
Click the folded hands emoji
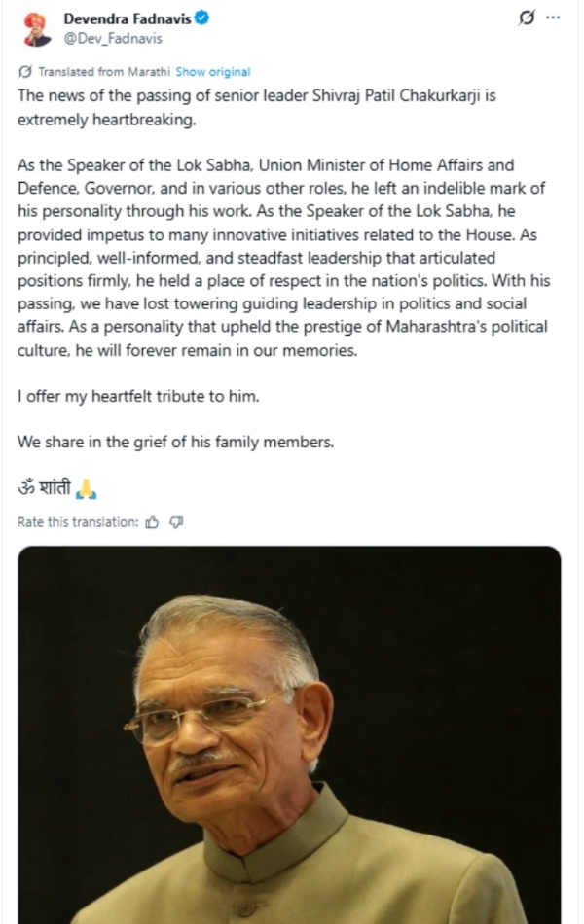point(86,488)
